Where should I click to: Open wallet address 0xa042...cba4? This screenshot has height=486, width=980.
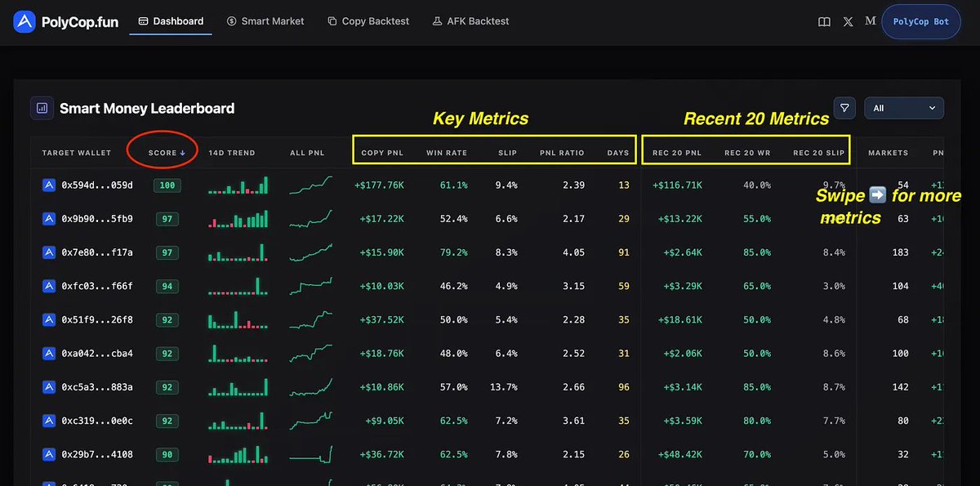point(97,354)
